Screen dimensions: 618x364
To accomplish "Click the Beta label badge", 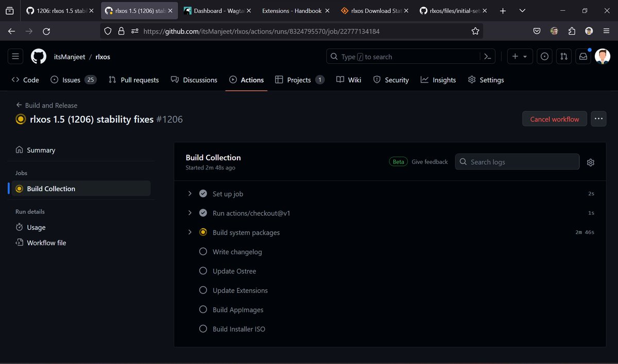I will point(398,162).
